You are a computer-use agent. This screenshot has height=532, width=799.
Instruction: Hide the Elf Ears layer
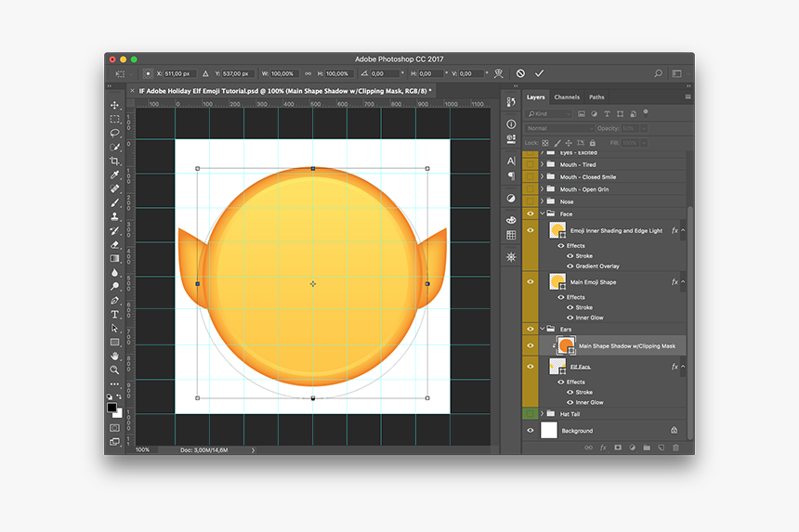[x=530, y=366]
